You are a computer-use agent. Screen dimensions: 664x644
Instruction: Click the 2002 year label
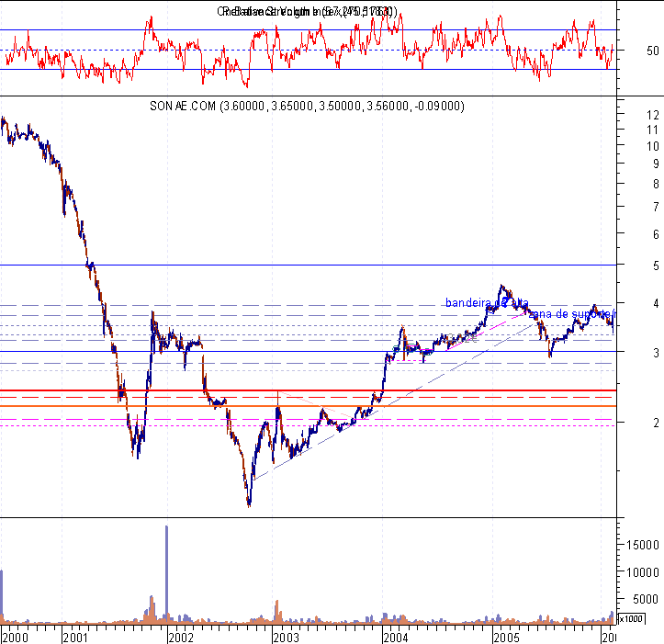(x=181, y=638)
